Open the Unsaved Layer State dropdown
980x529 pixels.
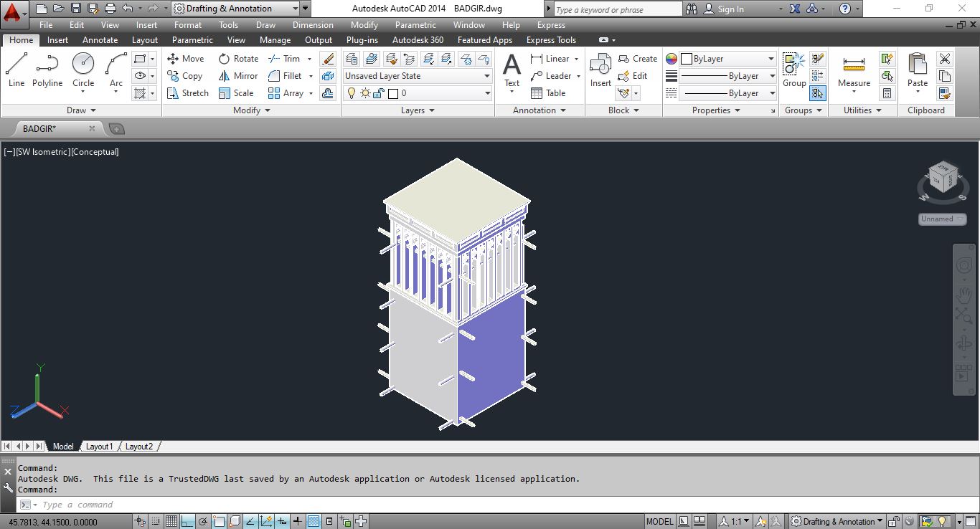tap(417, 76)
